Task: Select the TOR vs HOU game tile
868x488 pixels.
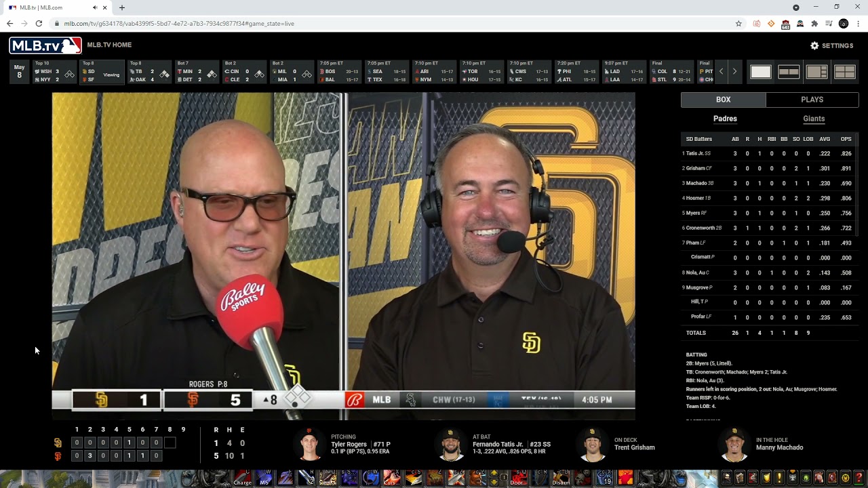Action: pyautogui.click(x=482, y=72)
